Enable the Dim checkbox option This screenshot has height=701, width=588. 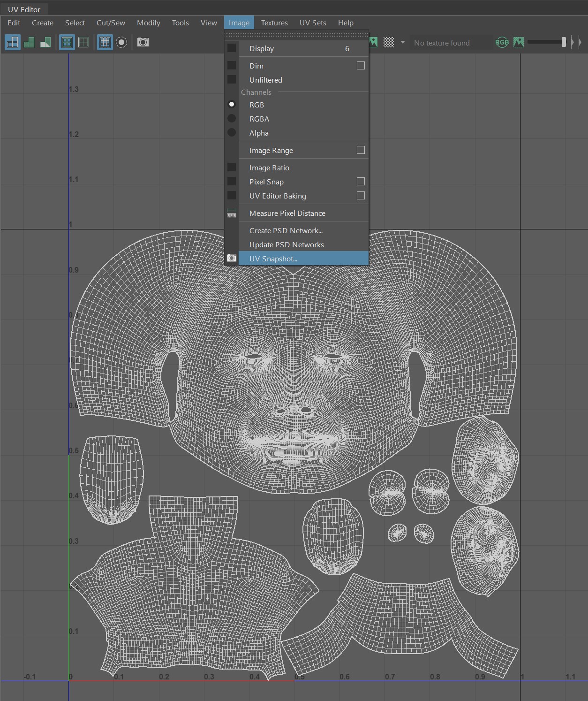pyautogui.click(x=361, y=66)
